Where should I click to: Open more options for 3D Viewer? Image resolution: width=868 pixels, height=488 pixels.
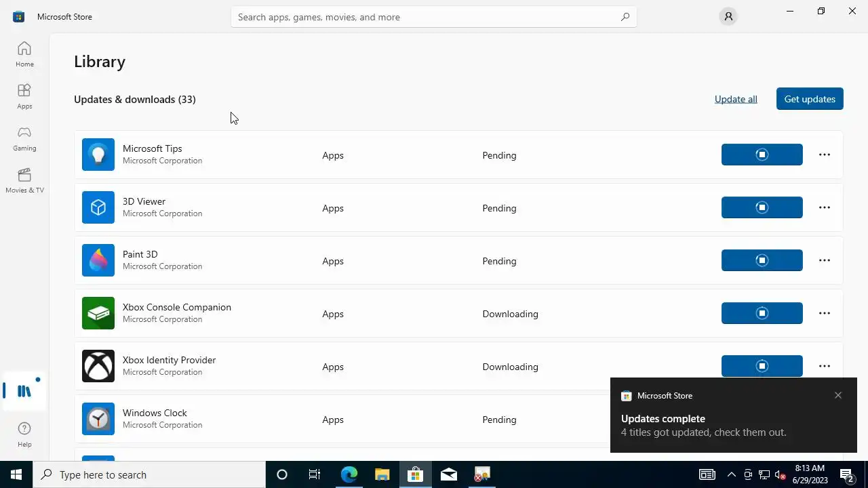pos(825,207)
